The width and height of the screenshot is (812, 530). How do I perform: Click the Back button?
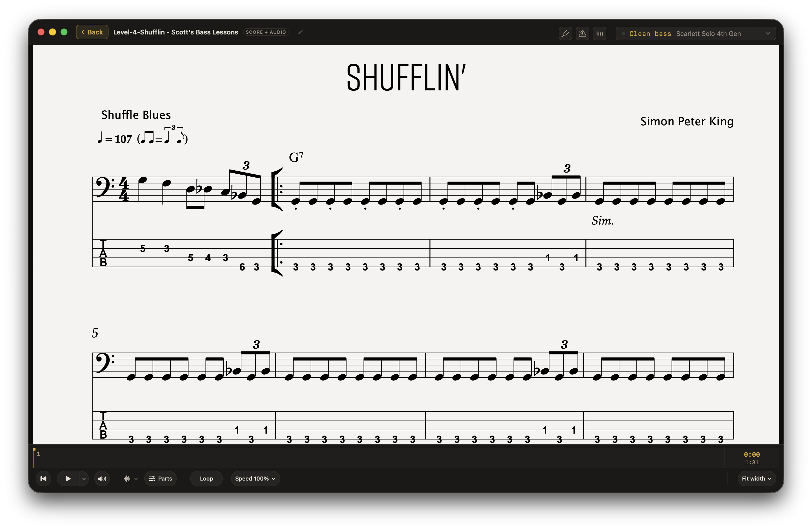[x=92, y=32]
